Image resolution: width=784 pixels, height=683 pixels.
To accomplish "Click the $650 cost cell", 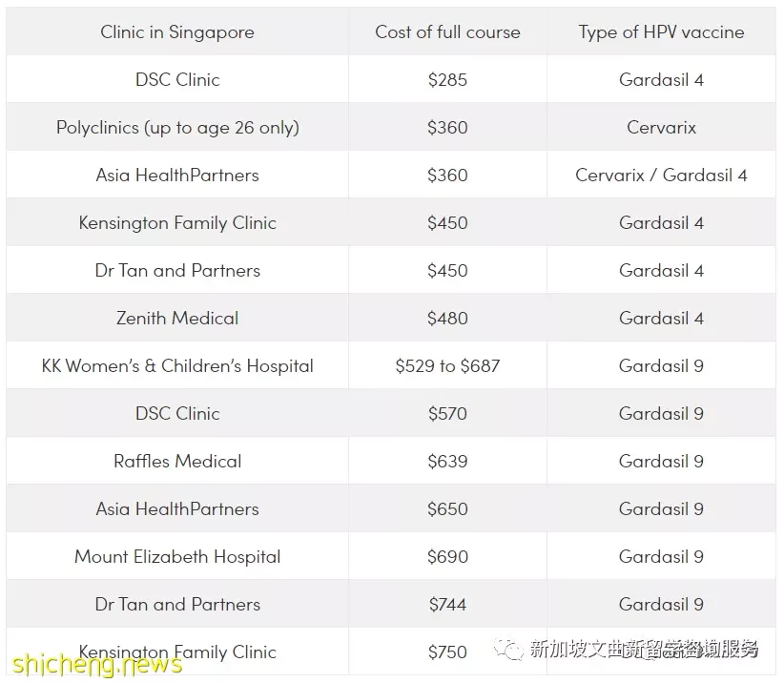I will (447, 509).
